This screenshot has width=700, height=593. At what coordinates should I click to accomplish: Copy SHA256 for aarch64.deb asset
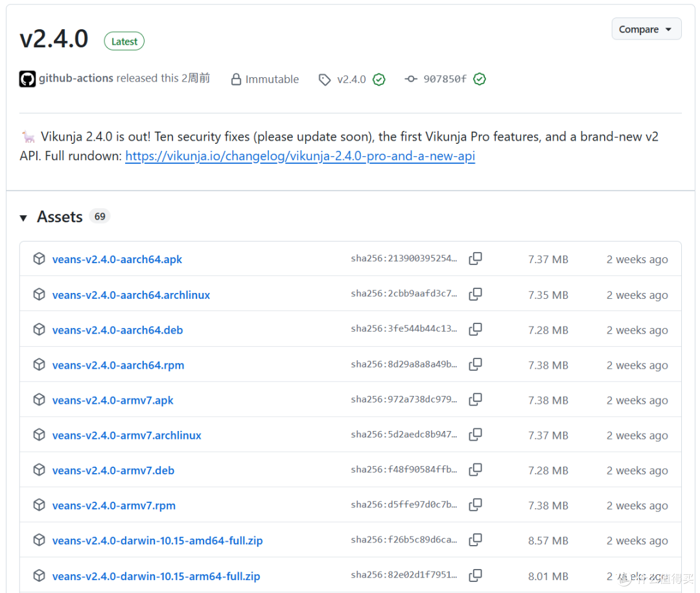(x=476, y=329)
